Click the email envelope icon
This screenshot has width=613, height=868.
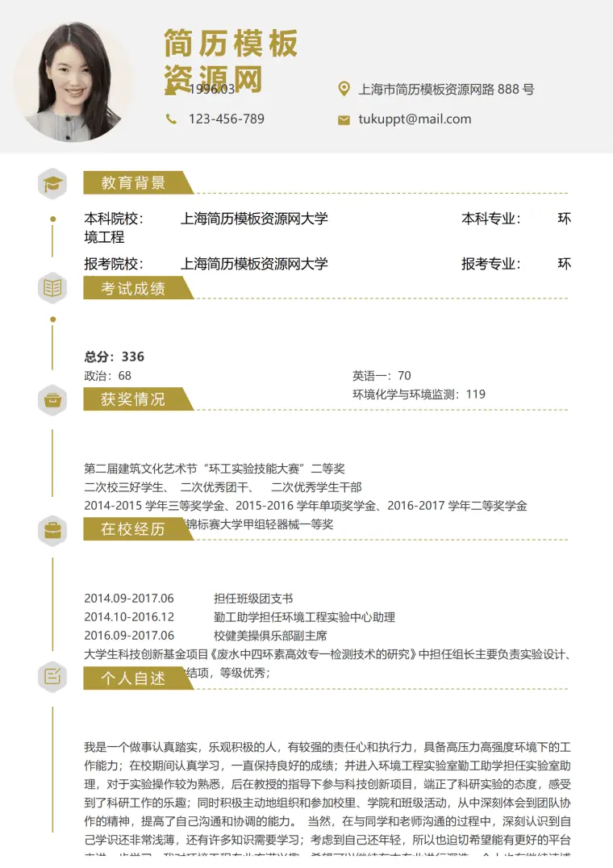(x=344, y=119)
